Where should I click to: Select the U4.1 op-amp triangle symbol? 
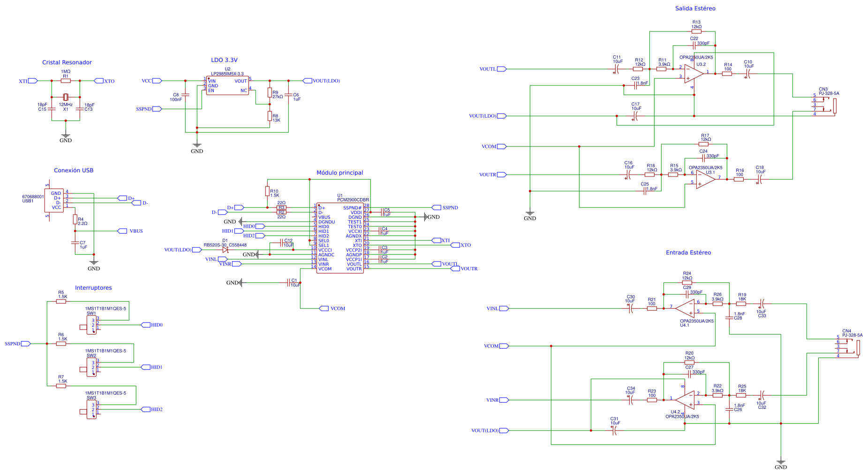685,308
